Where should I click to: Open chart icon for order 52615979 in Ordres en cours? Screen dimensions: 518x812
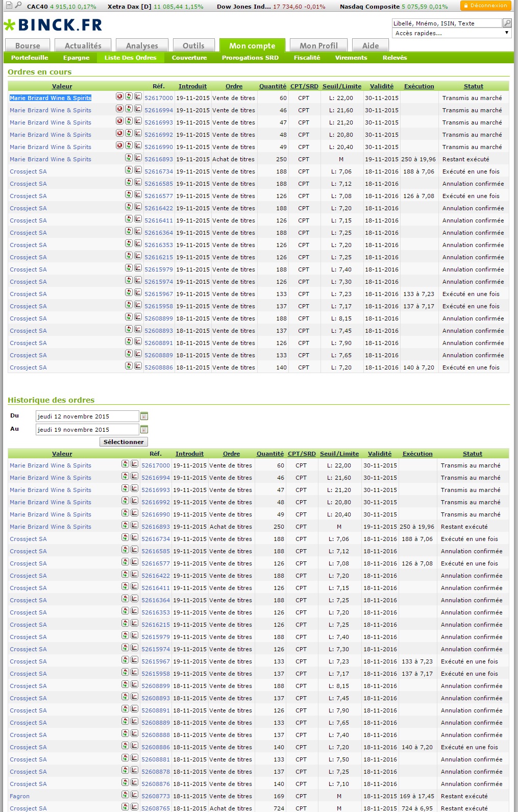pos(138,268)
